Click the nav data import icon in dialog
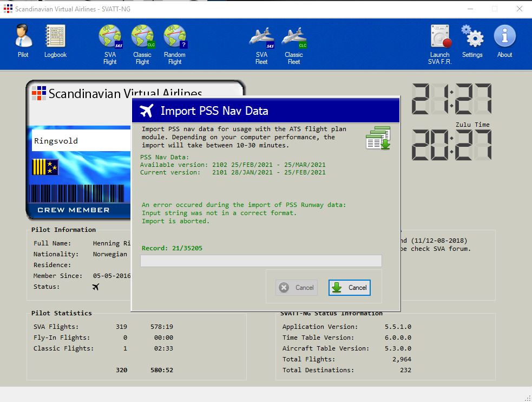 (x=378, y=138)
